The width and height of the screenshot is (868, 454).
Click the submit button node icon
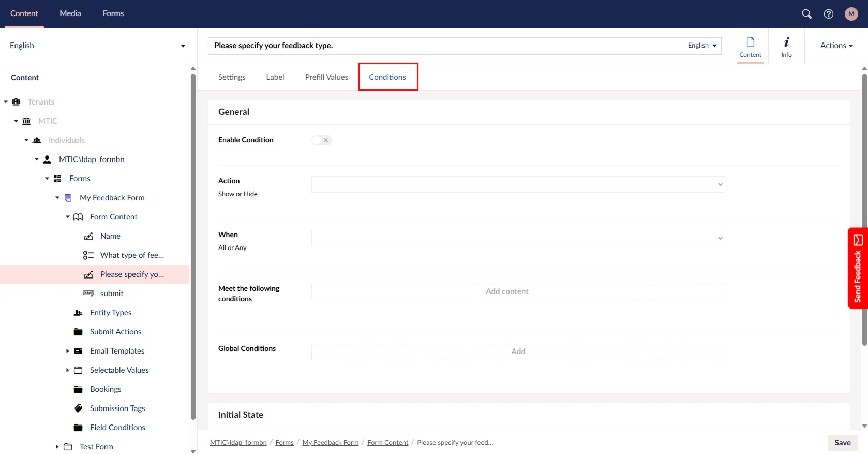point(88,294)
